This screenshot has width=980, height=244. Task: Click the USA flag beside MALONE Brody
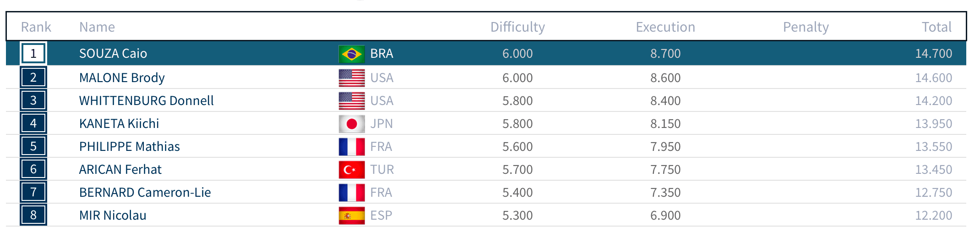(352, 78)
